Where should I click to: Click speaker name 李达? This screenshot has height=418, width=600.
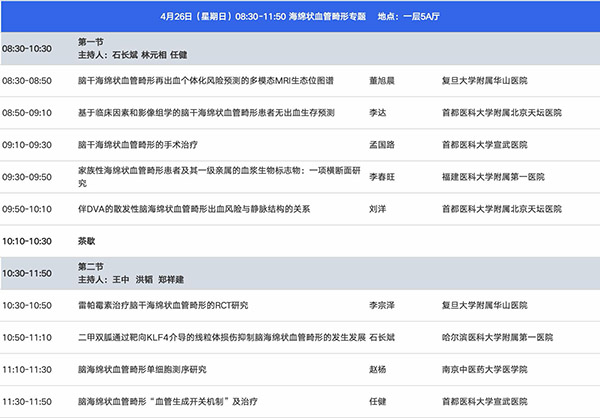click(x=379, y=112)
